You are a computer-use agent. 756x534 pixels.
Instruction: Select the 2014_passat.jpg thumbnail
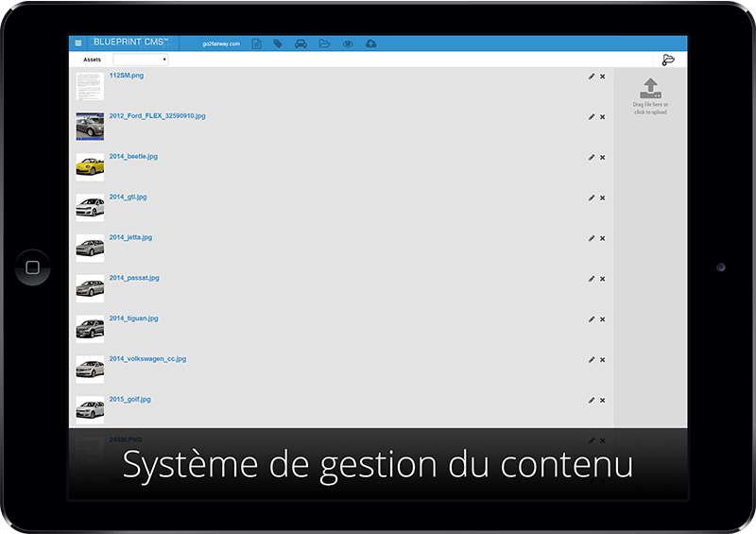click(90, 289)
